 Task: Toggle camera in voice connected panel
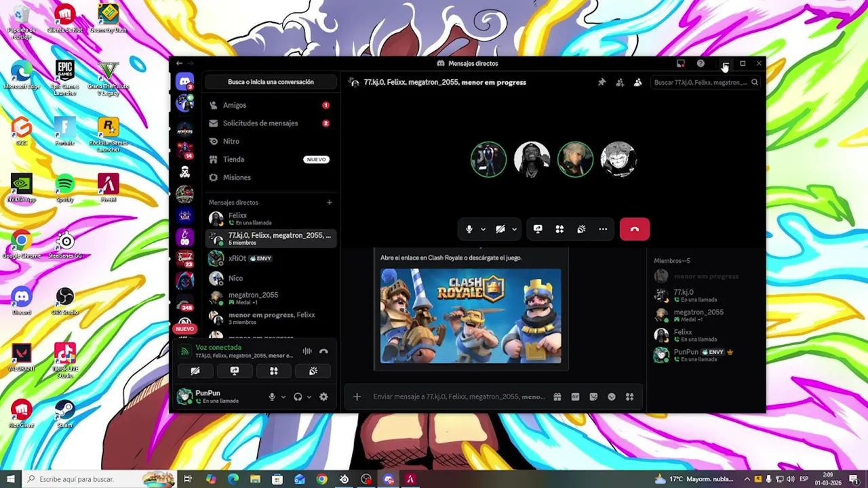pyautogui.click(x=195, y=371)
